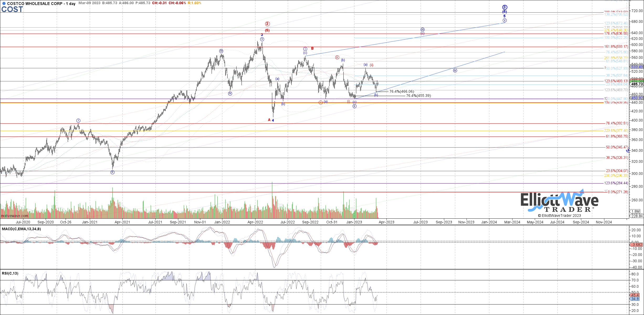Click the 176.4%(636.55) Fibonacci label
Screen dimensions: 644x315
616,34
